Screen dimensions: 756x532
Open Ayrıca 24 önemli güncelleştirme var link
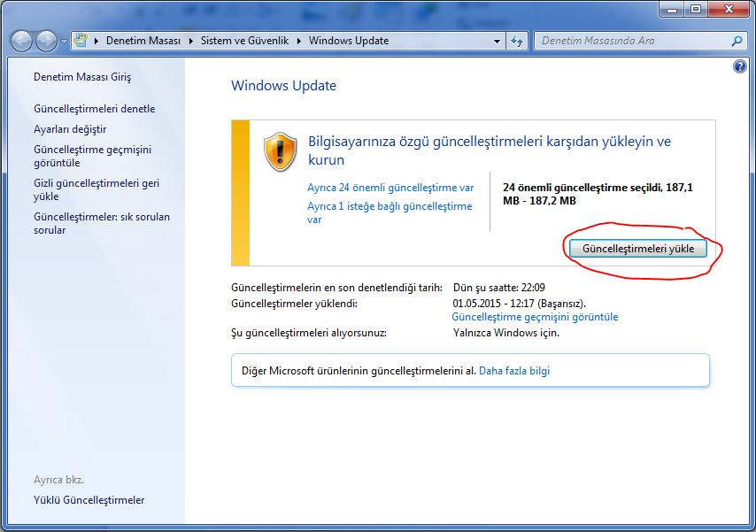390,187
